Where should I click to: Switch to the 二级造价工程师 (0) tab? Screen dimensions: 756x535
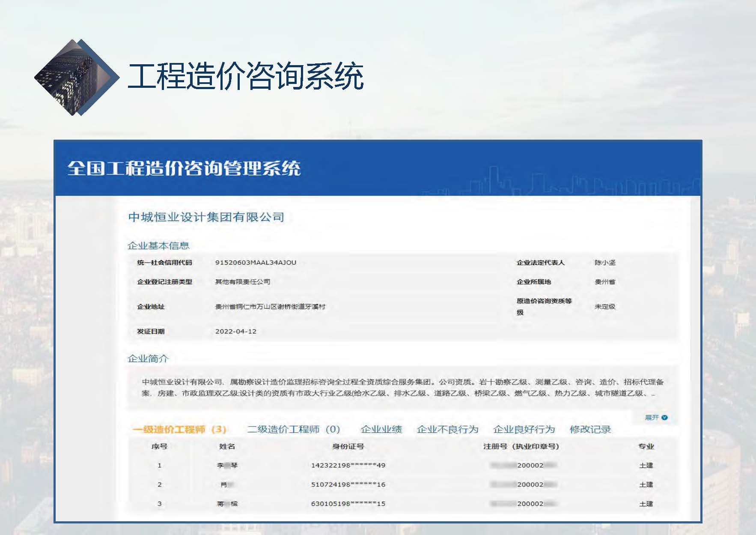(x=294, y=429)
